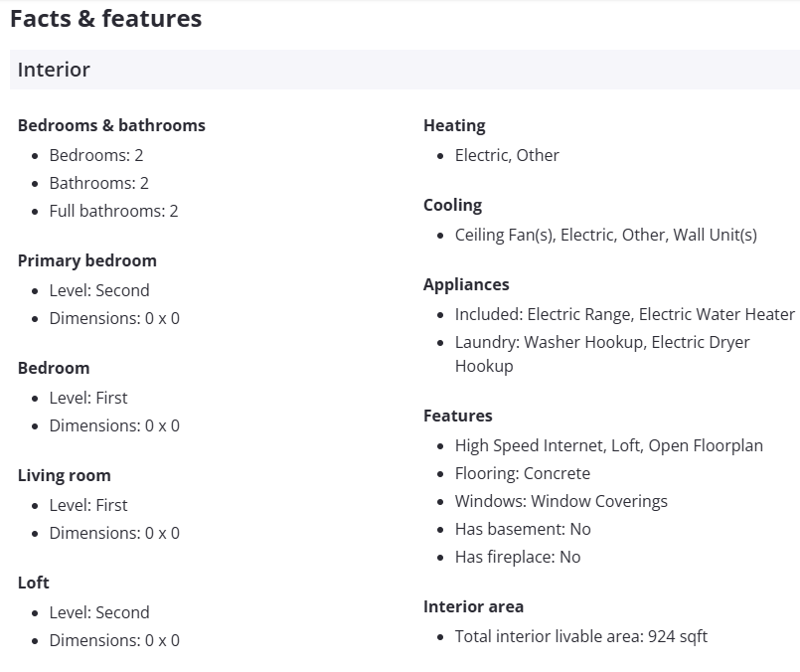This screenshot has width=800, height=672.
Task: Click Level: Second under Primary bedroom
Action: (x=99, y=290)
